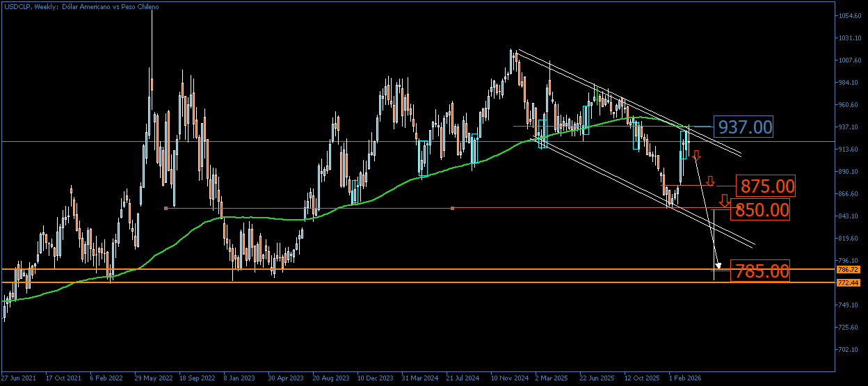868x386 pixels.
Task: Select the 850.00 orange price label
Action: pyautogui.click(x=761, y=209)
